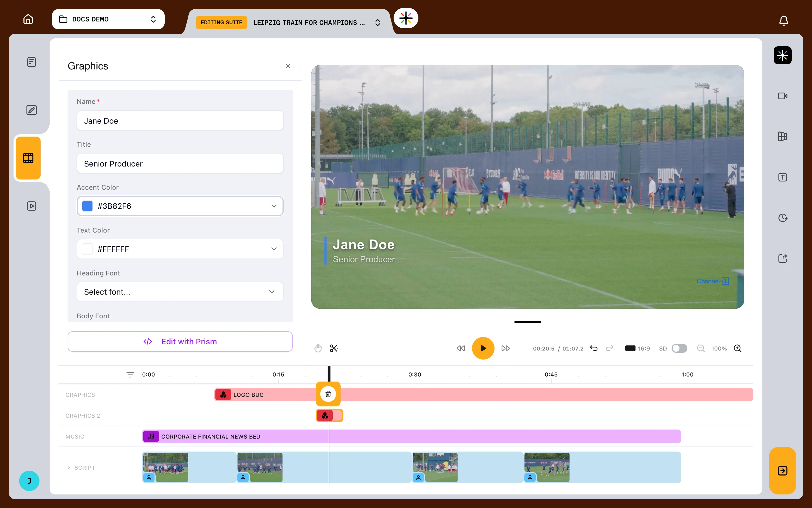
Task: Select the hand pan tool
Action: [318, 349]
